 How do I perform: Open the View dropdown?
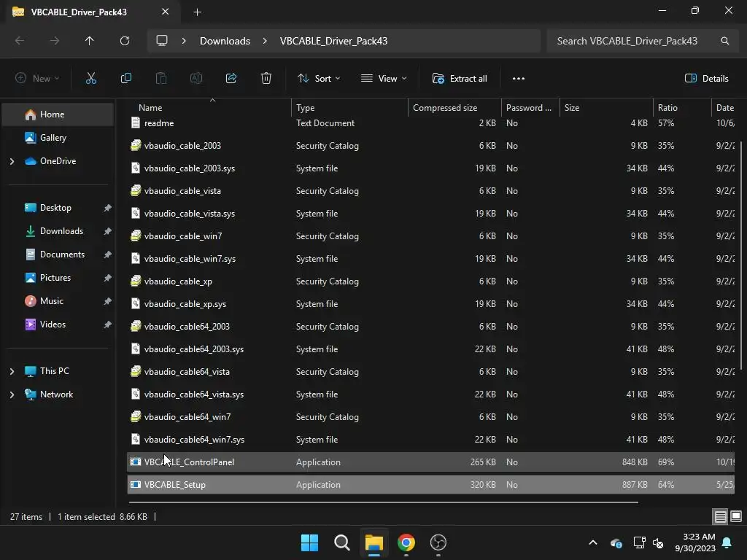(x=384, y=79)
